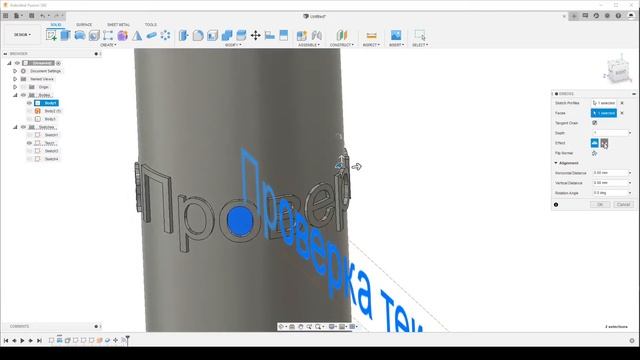Toggle the Tangent Chain checkbox
The width and height of the screenshot is (640, 360).
click(x=594, y=123)
